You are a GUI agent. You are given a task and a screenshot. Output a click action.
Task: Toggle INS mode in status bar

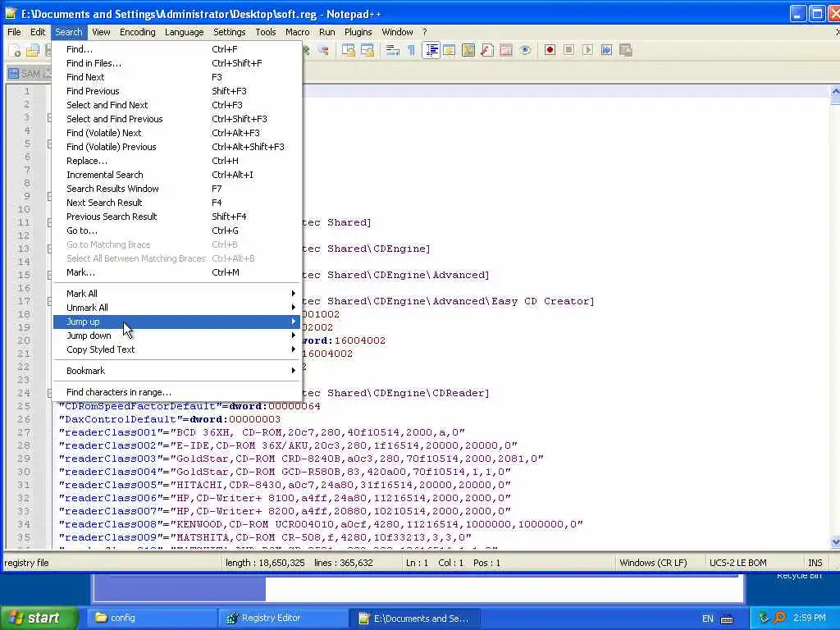click(x=815, y=563)
